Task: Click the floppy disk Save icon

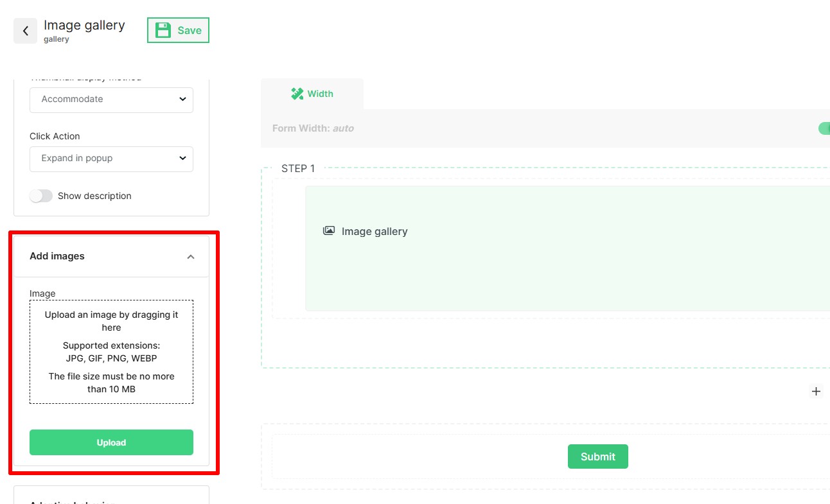Action: point(164,30)
